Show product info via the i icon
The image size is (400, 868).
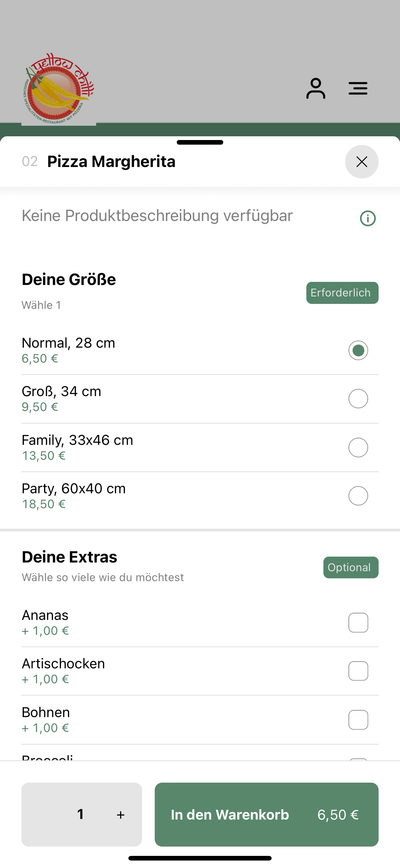(368, 218)
